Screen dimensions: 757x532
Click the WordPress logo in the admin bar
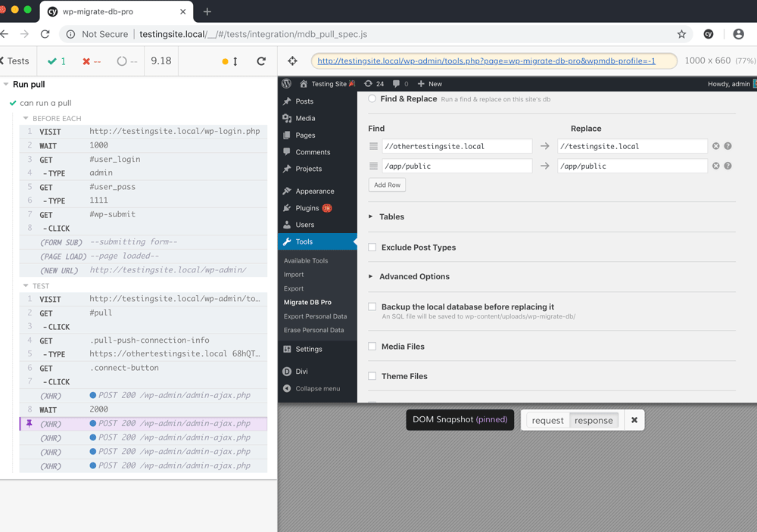(286, 84)
